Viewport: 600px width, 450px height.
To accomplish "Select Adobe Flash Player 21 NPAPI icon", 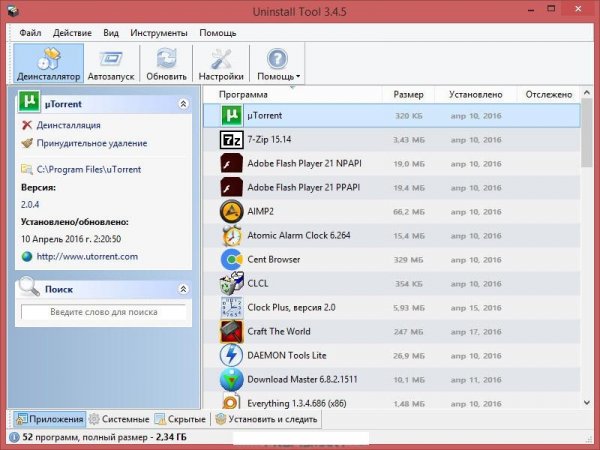I will point(232,164).
